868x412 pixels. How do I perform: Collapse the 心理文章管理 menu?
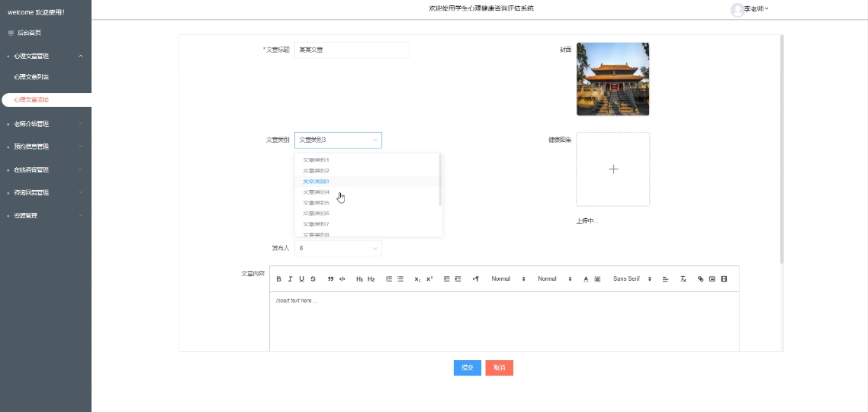pos(46,56)
